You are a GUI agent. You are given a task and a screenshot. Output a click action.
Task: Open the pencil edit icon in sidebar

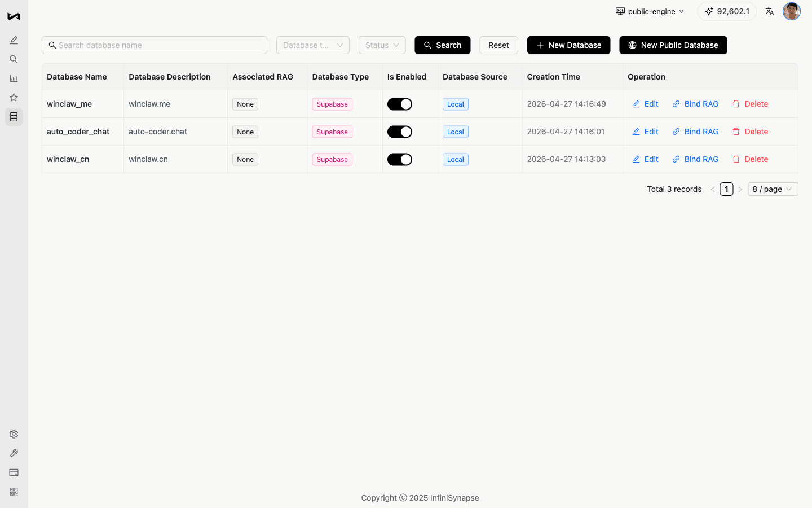[x=14, y=40]
